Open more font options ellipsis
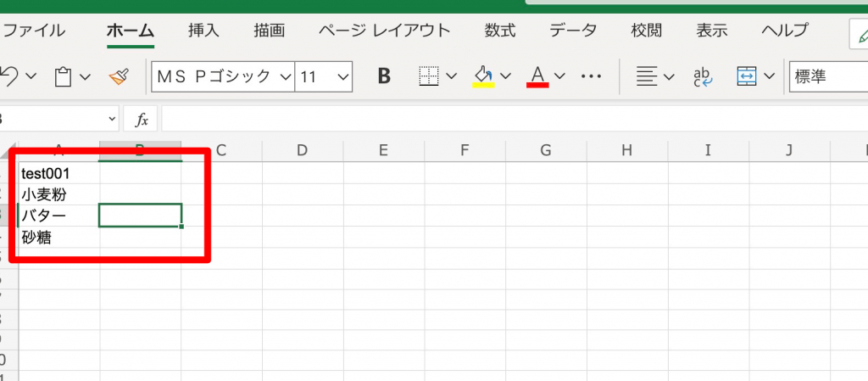 point(591,76)
